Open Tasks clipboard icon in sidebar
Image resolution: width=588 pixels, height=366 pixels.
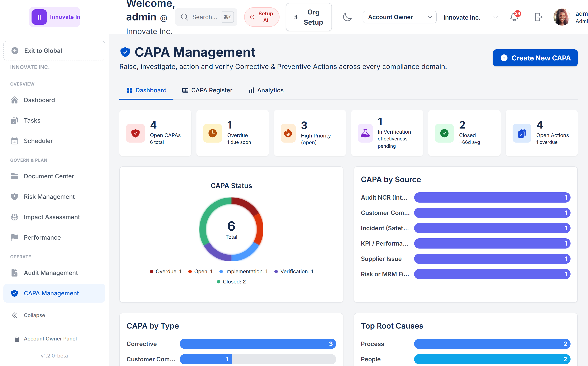tap(14, 120)
